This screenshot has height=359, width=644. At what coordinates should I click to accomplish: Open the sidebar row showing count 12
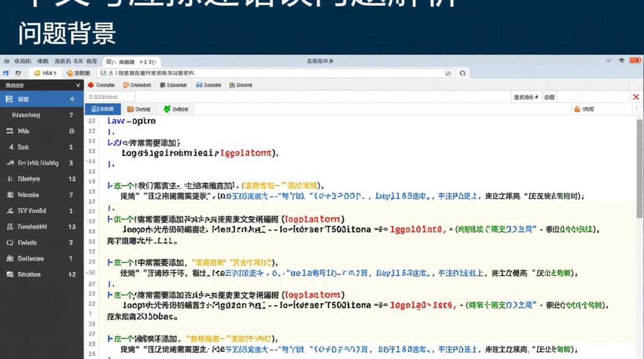42,179
